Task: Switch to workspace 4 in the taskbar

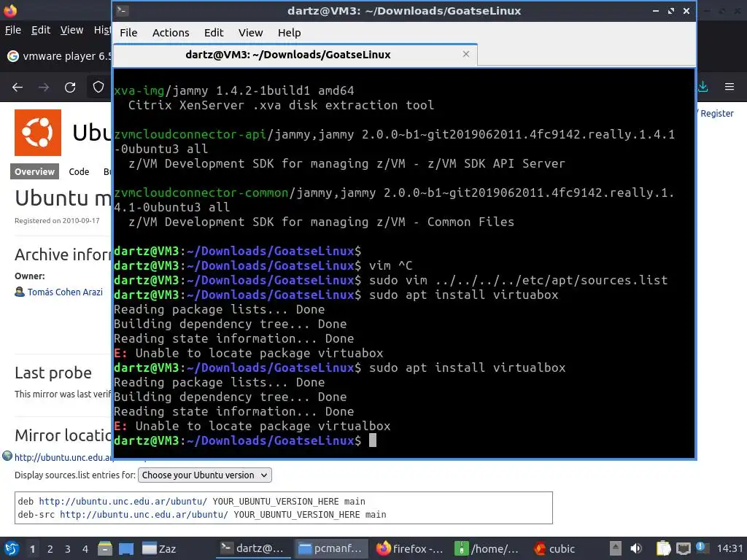Action: coord(85,549)
